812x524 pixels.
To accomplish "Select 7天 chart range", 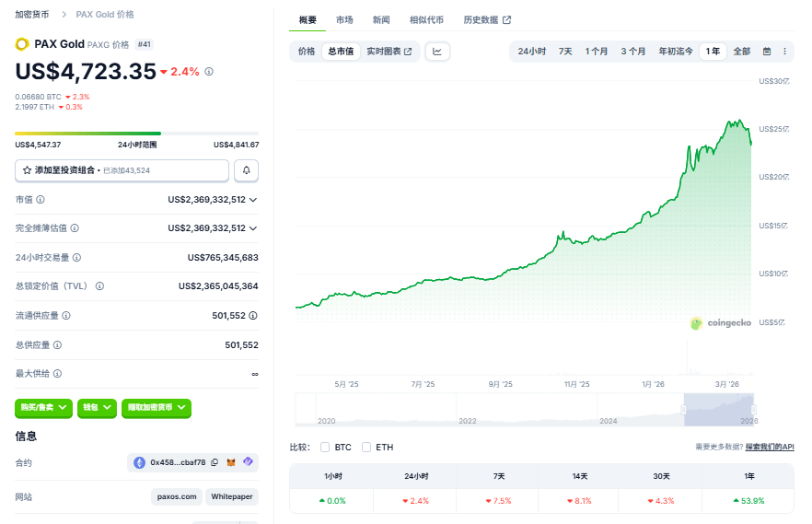I will pyautogui.click(x=565, y=52).
